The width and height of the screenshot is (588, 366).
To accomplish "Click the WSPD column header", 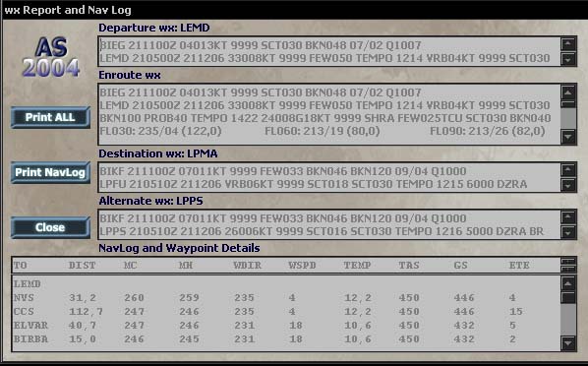I will [x=302, y=266].
